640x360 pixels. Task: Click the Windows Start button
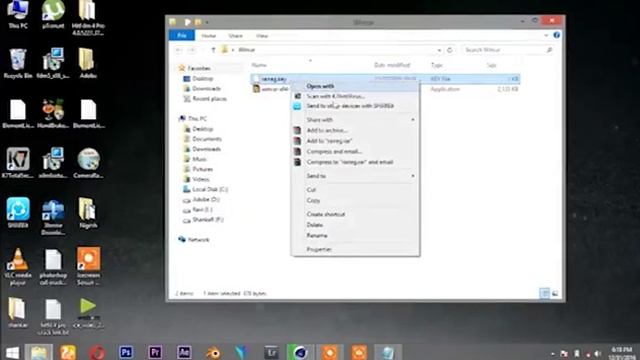12,353
